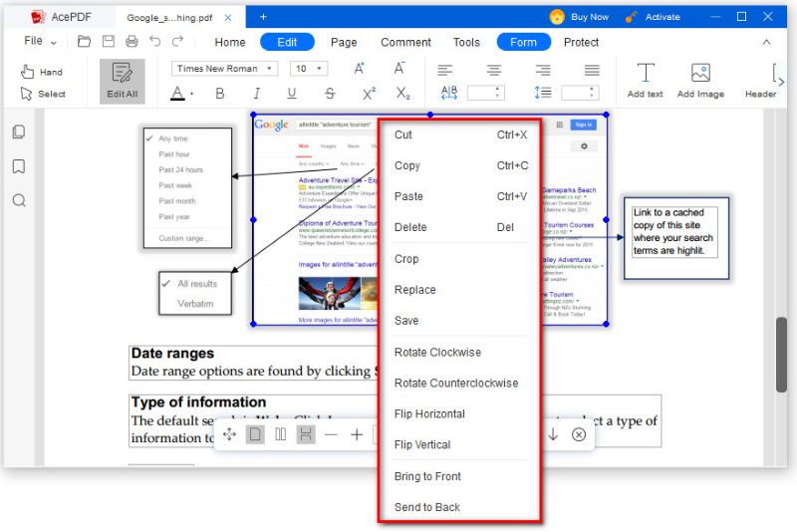Viewport: 797px width, 532px height.
Task: Apply subscript formatting
Action: click(403, 94)
